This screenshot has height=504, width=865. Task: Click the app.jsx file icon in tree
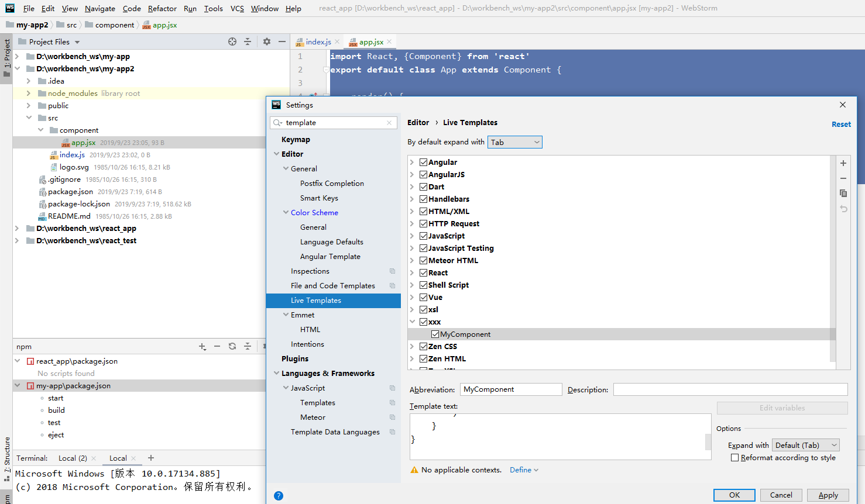66,143
